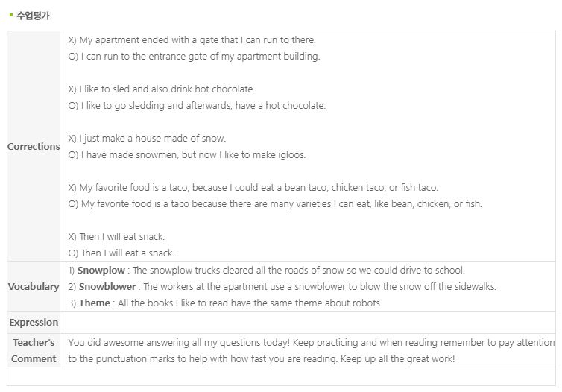Click the Expression row label
The image size is (562, 392).
pos(34,322)
